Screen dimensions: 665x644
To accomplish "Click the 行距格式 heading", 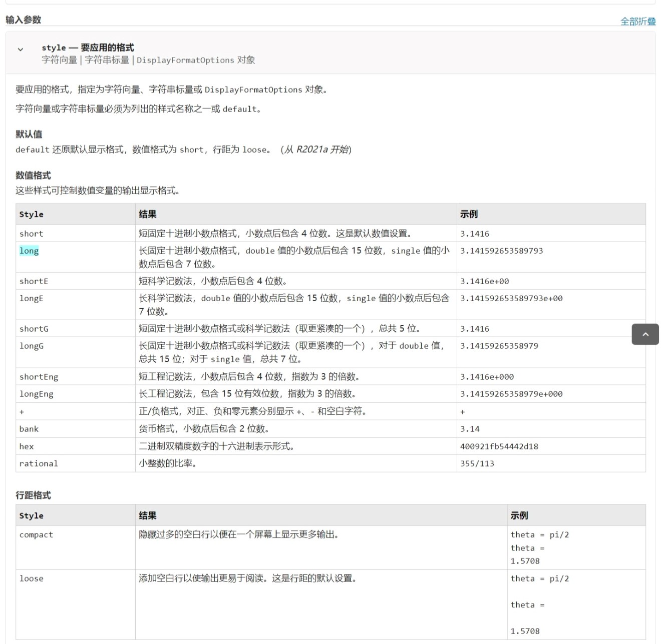I will tap(33, 495).
